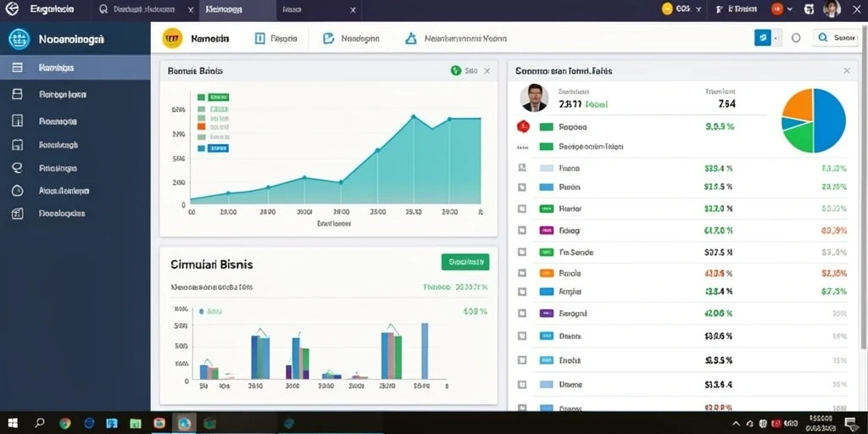Open the Edge icon in the taskbar

click(x=89, y=424)
